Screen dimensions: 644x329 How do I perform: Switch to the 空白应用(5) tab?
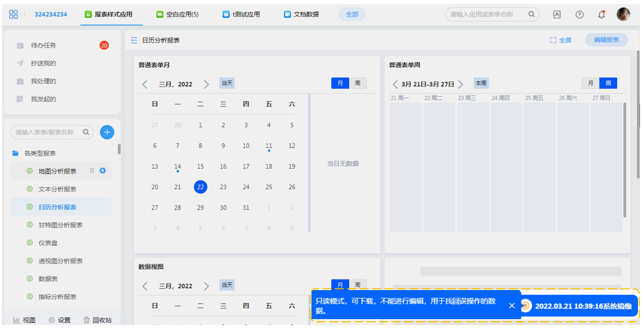[x=177, y=14]
